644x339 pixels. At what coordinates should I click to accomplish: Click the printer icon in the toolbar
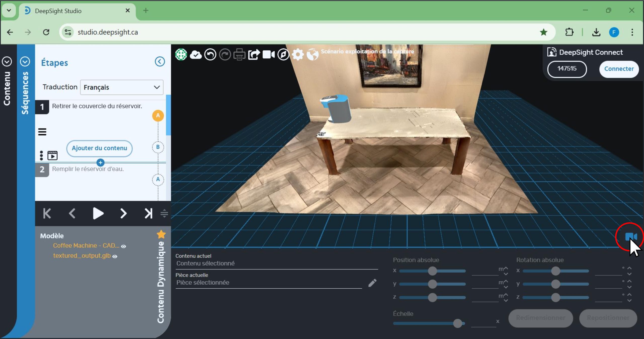pos(239,54)
